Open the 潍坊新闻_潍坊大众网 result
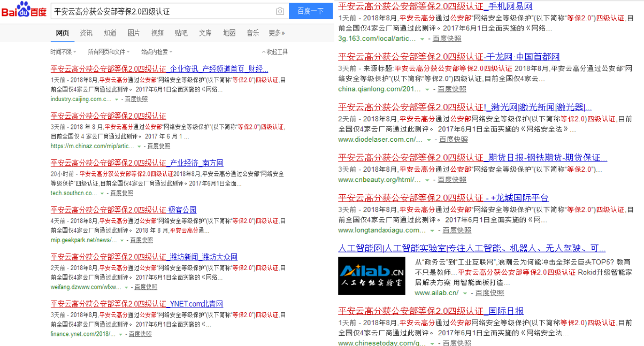This screenshot has height=346, width=644. tap(144, 257)
